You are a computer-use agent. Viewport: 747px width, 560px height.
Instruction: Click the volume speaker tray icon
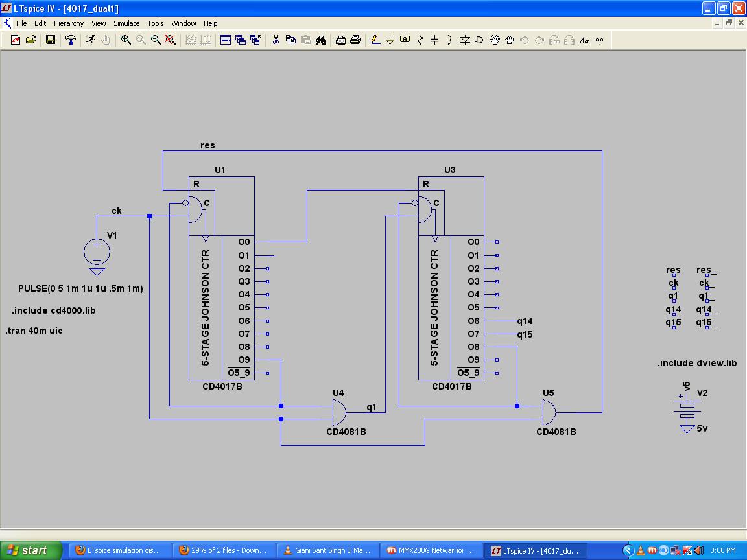coord(698,550)
